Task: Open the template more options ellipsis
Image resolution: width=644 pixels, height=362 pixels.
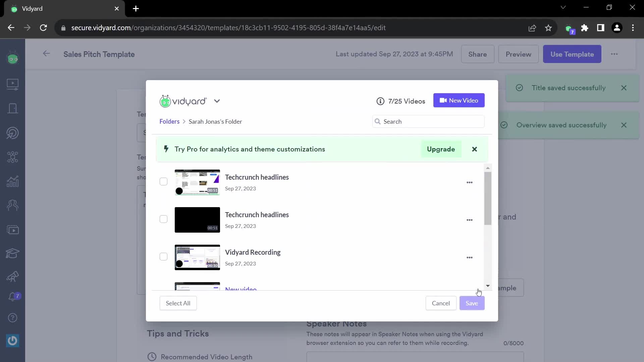Action: tap(614, 54)
